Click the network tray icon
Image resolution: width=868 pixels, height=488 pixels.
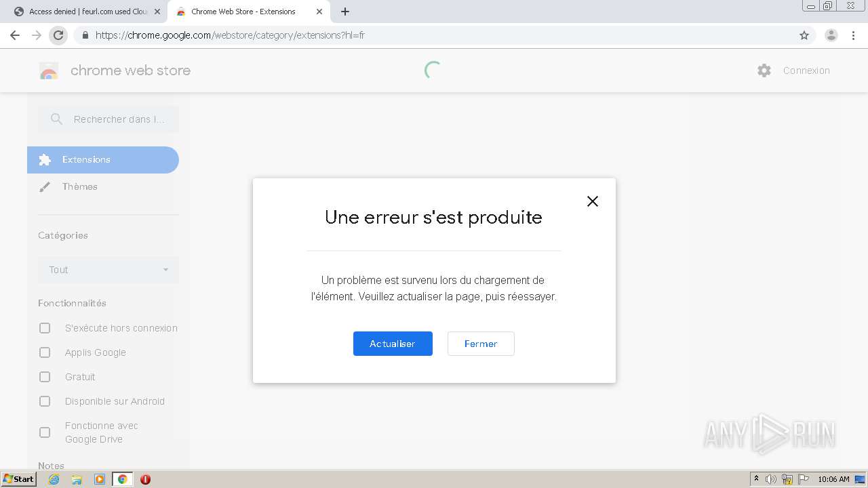click(787, 479)
